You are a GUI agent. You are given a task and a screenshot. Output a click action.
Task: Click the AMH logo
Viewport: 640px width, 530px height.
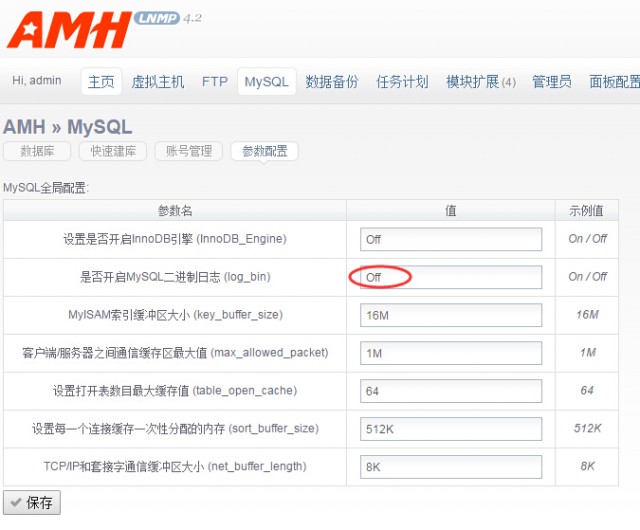[x=69, y=30]
